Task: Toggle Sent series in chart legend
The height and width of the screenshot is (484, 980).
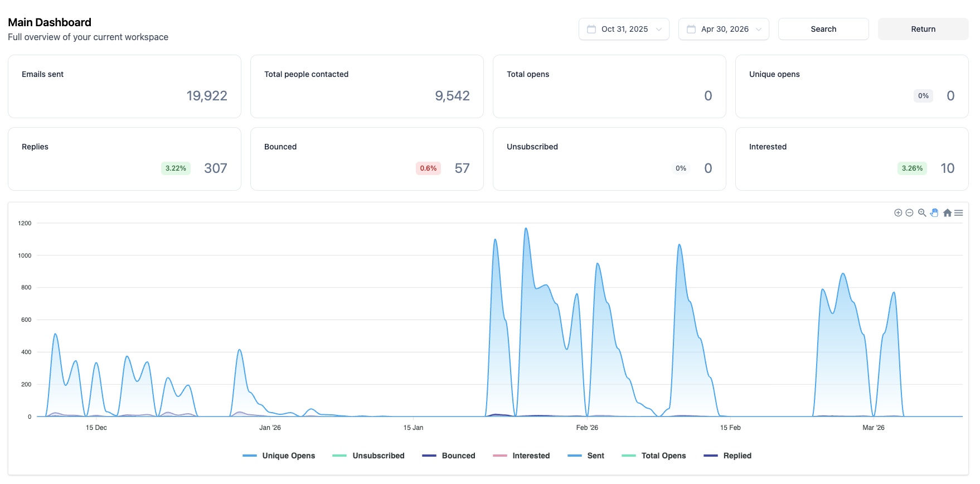Action: 586,456
